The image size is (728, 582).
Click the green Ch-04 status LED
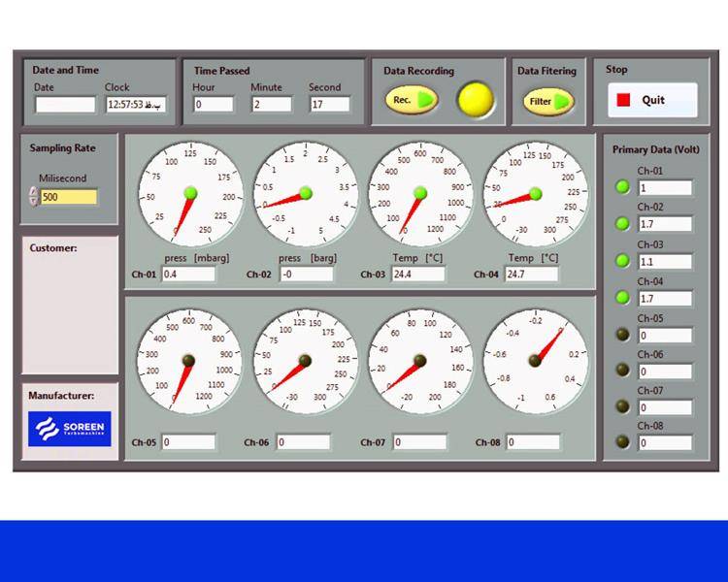click(x=622, y=297)
